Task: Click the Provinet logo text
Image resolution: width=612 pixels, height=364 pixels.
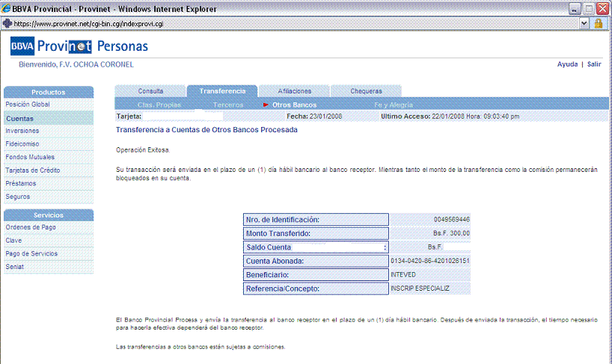Action: [64, 46]
